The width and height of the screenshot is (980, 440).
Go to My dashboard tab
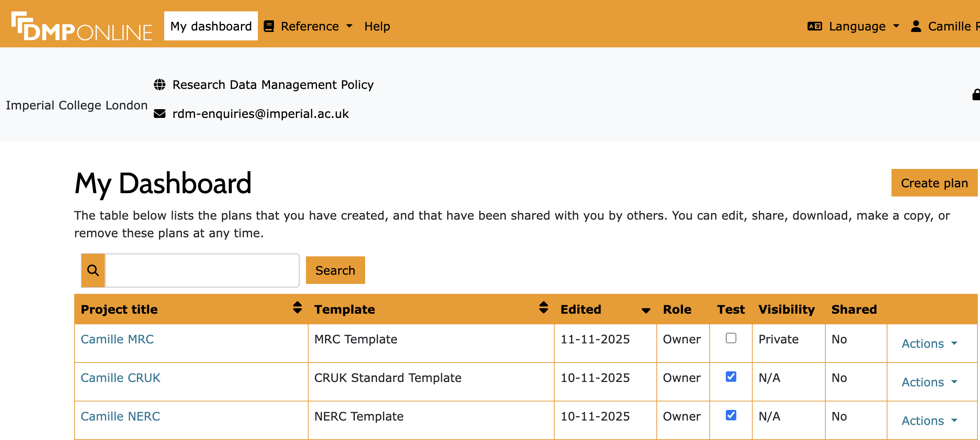click(211, 26)
